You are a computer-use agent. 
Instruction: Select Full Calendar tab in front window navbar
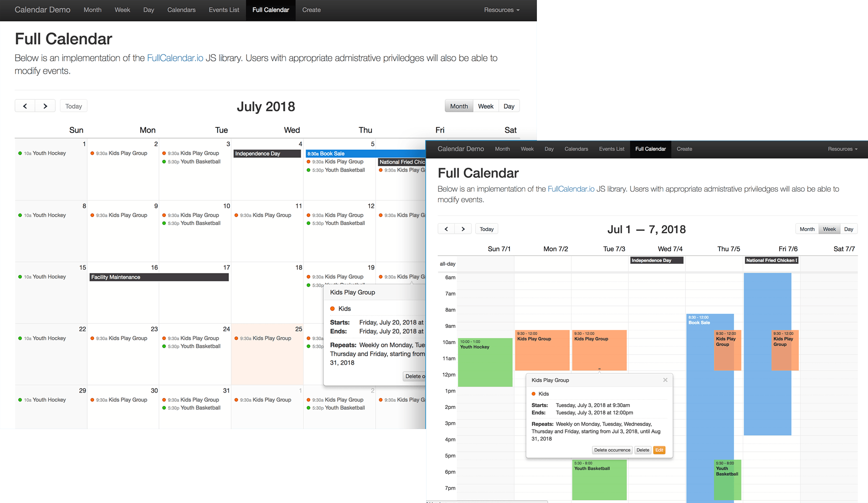coord(650,149)
